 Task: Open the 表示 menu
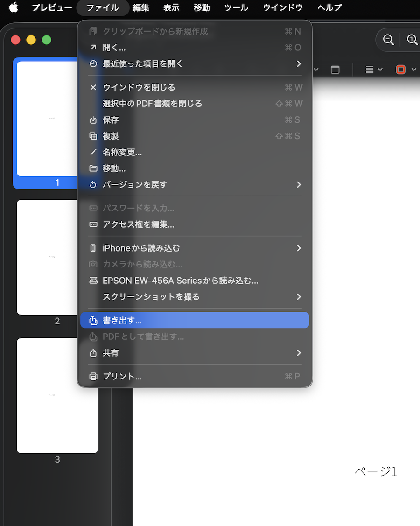pos(171,7)
